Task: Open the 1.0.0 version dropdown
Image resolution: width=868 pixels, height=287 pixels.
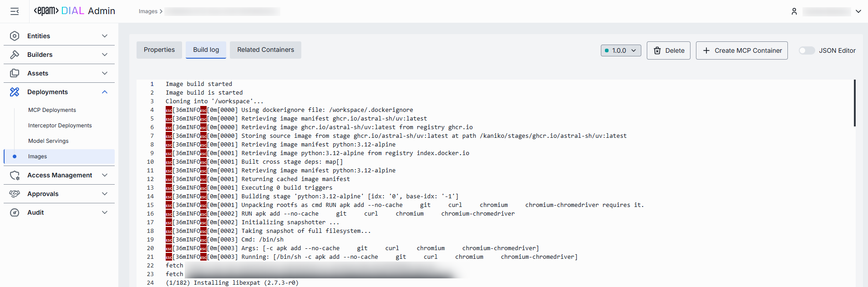Action: [x=620, y=50]
